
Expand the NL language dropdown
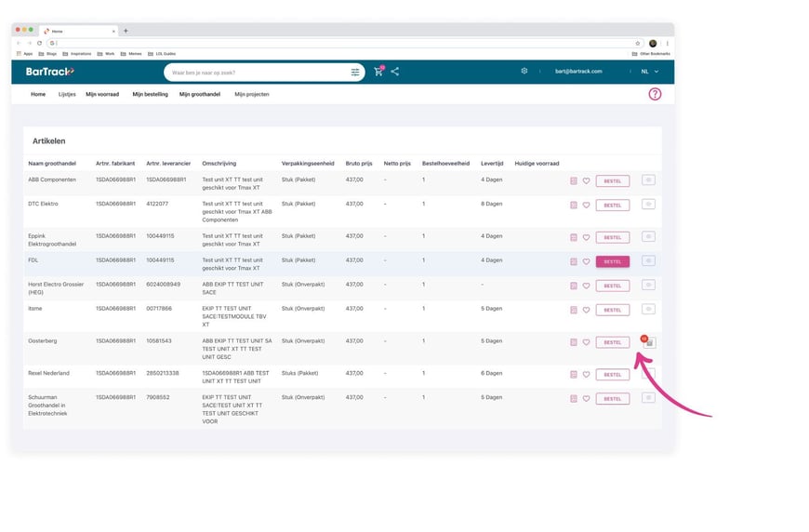(650, 72)
